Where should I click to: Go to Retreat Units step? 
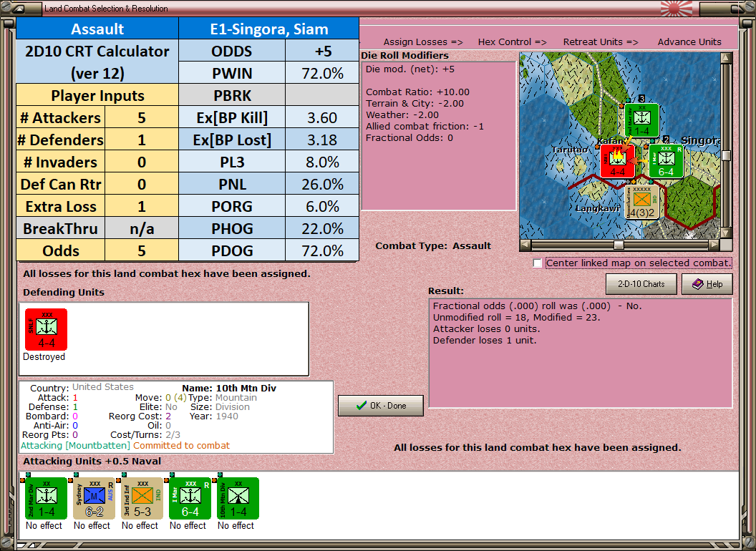pos(600,42)
